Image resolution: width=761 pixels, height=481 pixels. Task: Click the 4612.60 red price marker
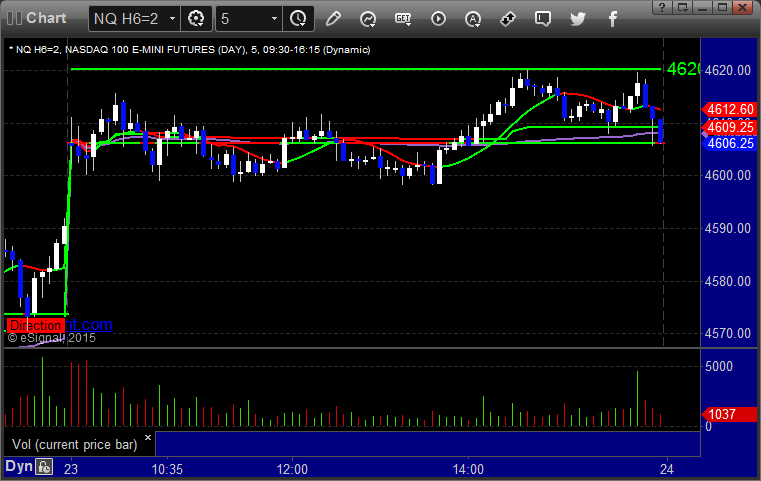(x=729, y=109)
